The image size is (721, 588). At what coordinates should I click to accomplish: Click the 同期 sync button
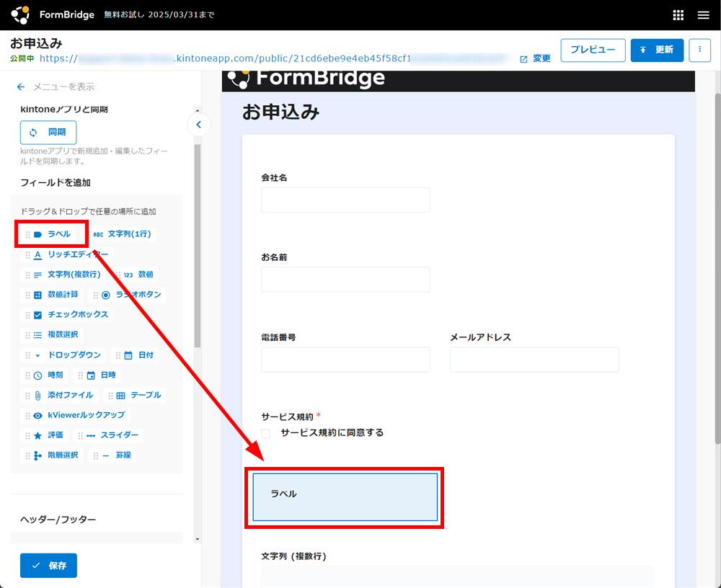pyautogui.click(x=48, y=133)
